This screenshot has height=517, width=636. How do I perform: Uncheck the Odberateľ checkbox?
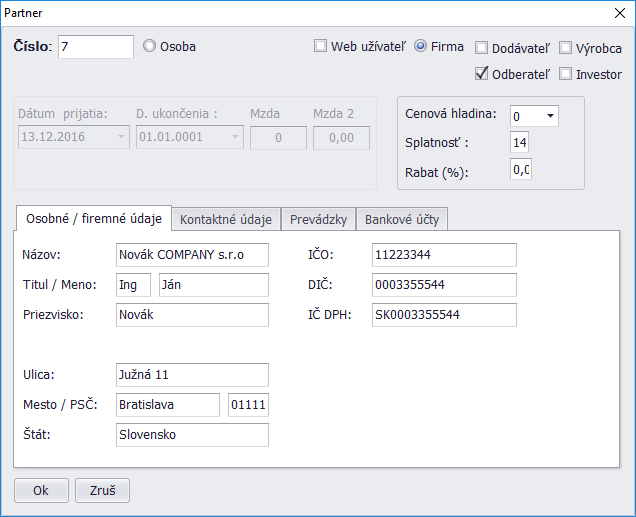click(x=482, y=73)
